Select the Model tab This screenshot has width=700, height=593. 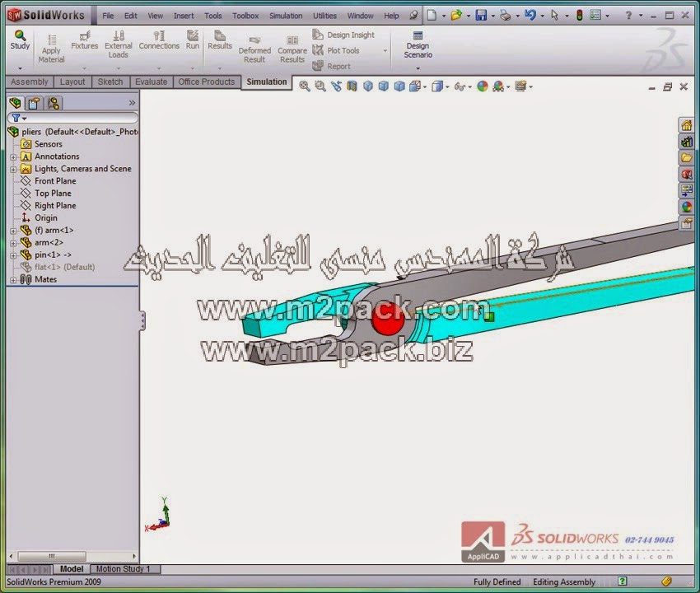point(72,569)
